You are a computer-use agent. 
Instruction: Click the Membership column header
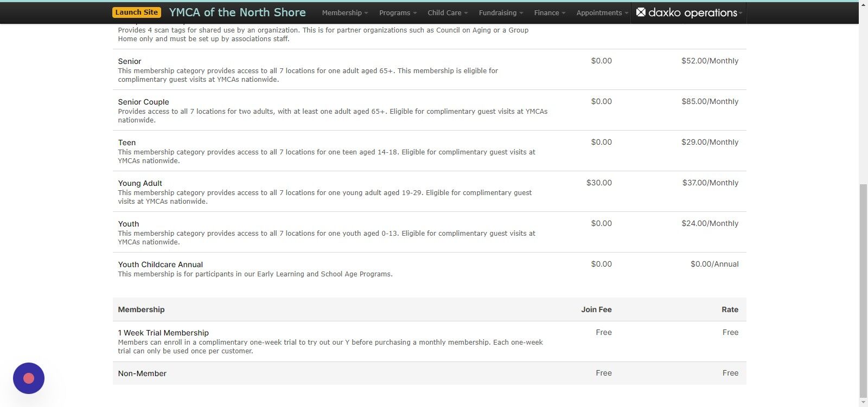[141, 309]
